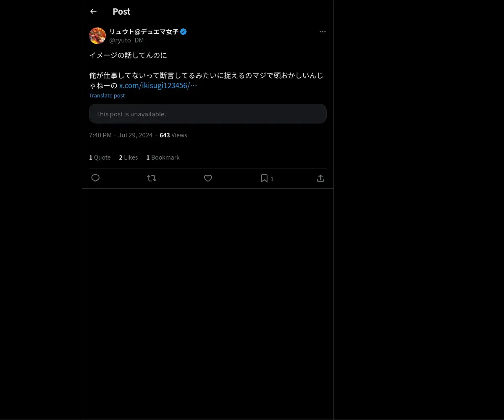
Task: Open the @ryuto_DM handle link
Action: click(126, 40)
